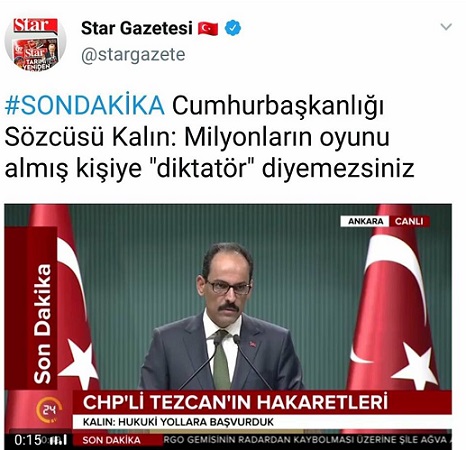Click the tweet text about "diktatör"

tap(209, 137)
